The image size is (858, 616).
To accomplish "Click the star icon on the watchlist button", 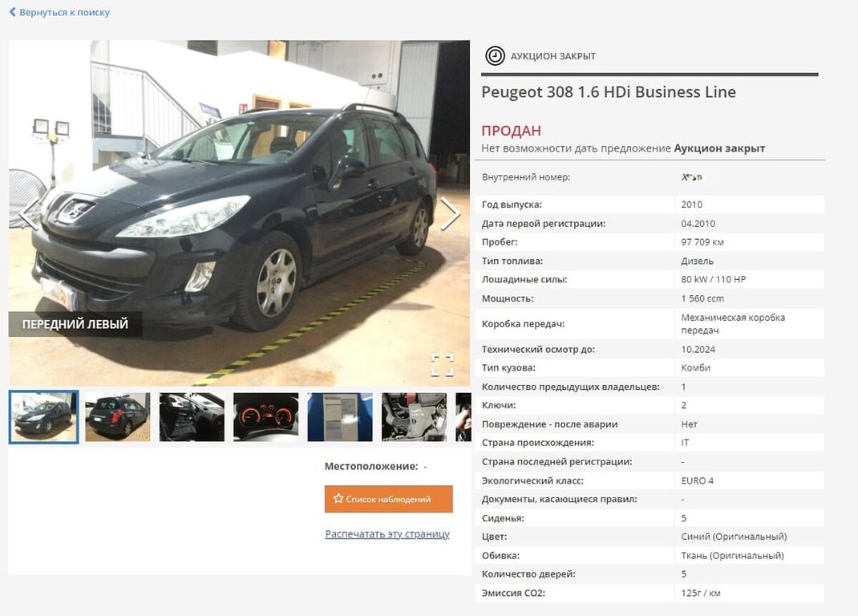I will pyautogui.click(x=338, y=498).
